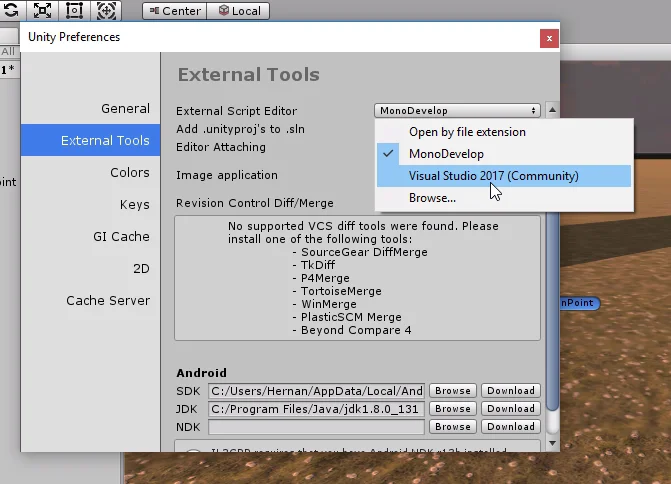Click the "Add .unityproj's to .sln" label
The image size is (671, 484).
pyautogui.click(x=240, y=129)
